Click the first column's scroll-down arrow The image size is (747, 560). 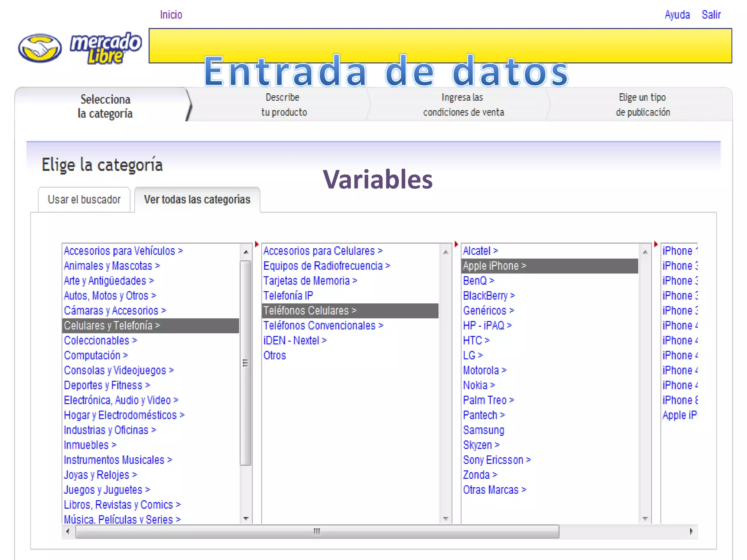(x=246, y=518)
